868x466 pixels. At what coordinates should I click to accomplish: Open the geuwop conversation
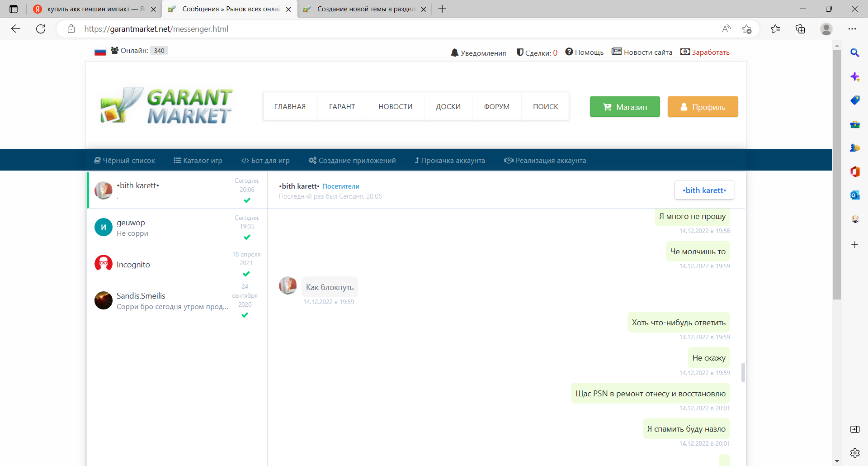177,227
